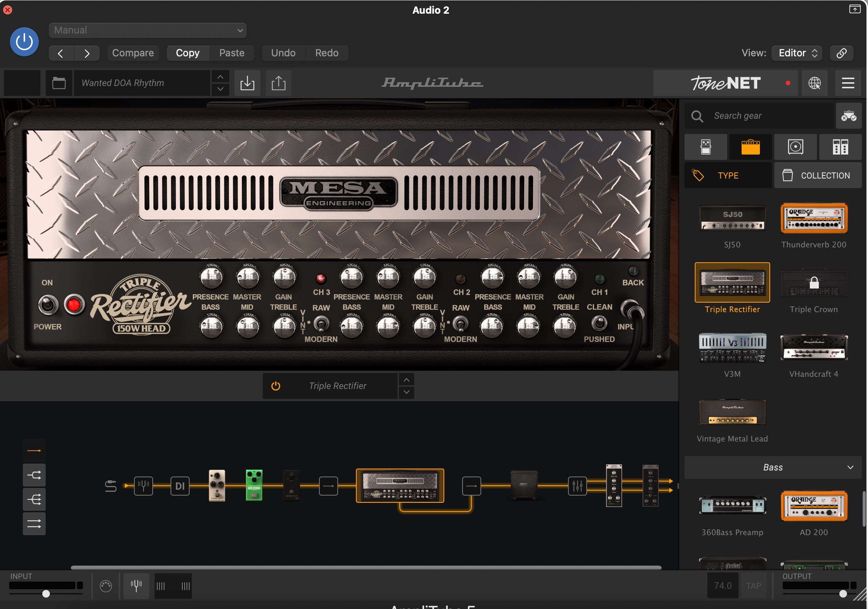The image size is (868, 609).
Task: Activate channel 1 via CH 1 LED
Action: (600, 279)
